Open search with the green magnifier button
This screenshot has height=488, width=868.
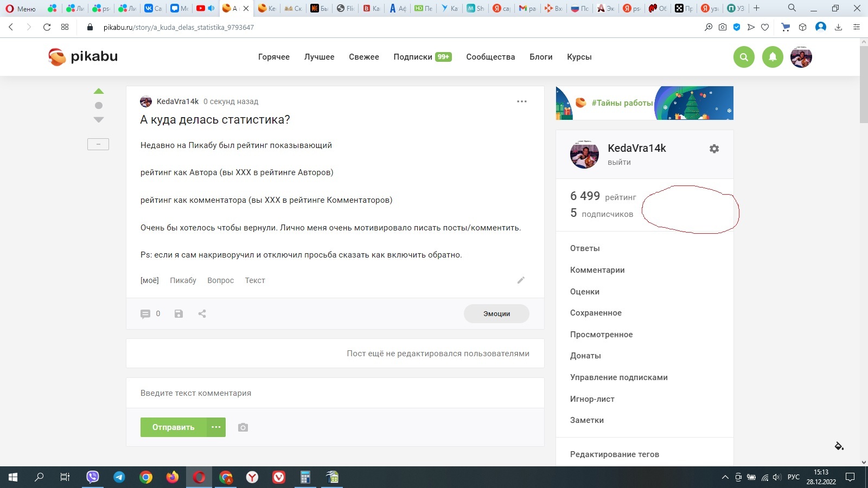coord(744,57)
